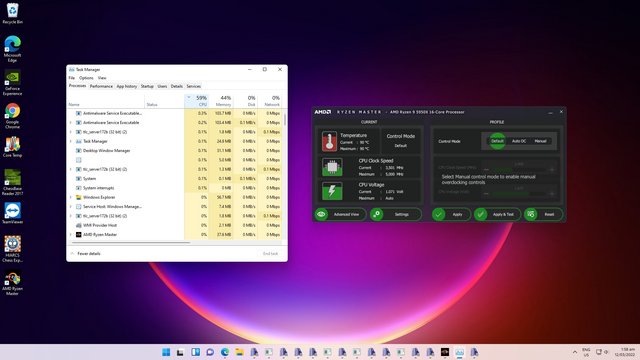The height and width of the screenshot is (360, 640).
Task: Click the gears icon for Ryzen Master Settings
Action: [x=377, y=214]
